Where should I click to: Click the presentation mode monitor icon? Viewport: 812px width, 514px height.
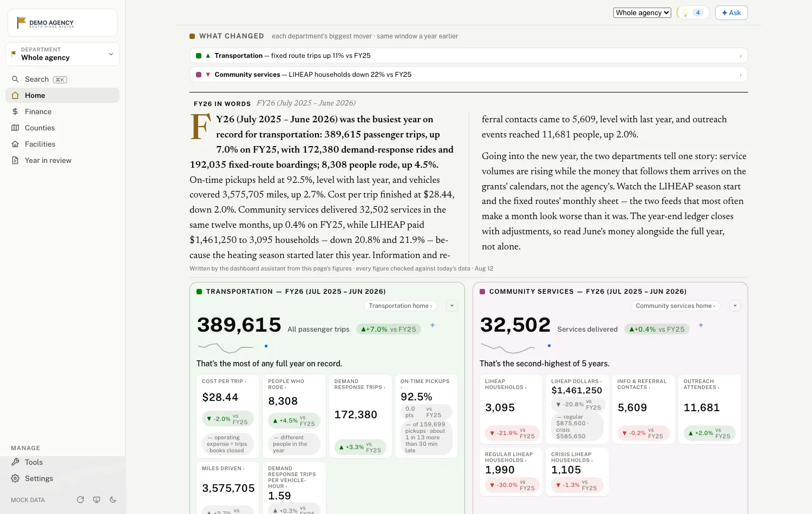[97, 500]
